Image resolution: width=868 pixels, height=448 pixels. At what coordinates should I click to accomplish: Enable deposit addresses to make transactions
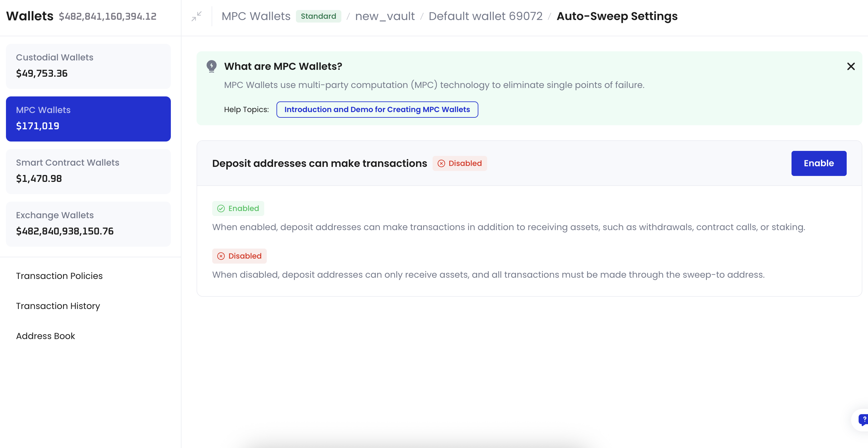819,163
